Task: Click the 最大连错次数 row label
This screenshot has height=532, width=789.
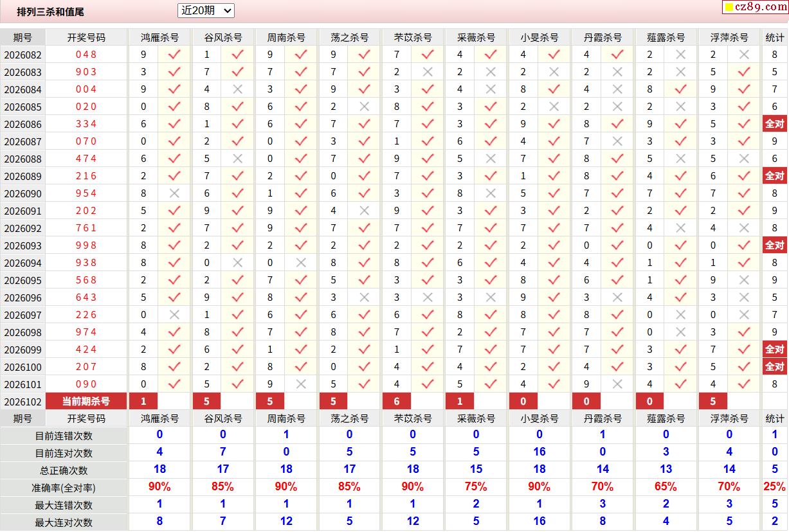Action: 64,505
